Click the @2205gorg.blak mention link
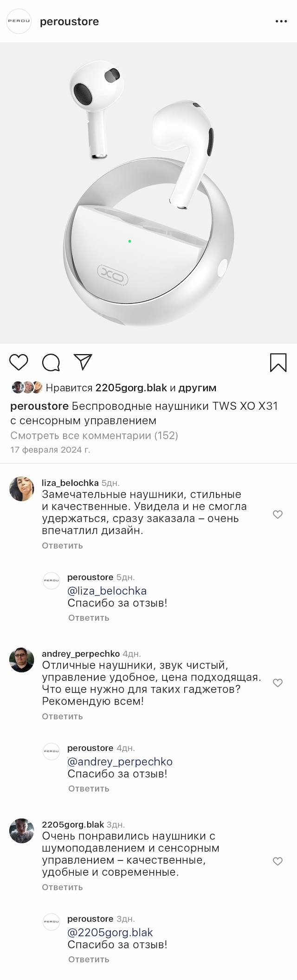 [x=110, y=932]
